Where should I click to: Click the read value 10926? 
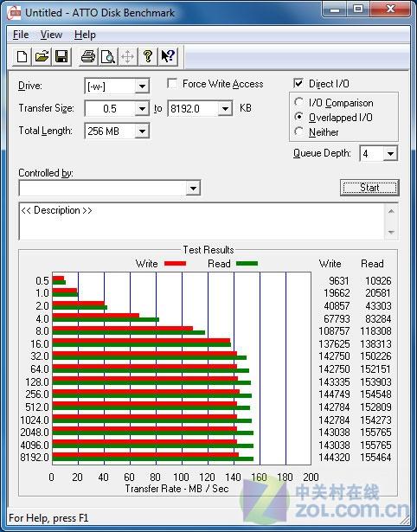(378, 281)
